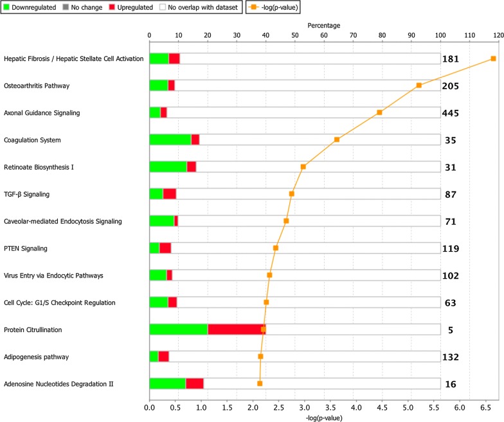Click the orange p-value point for PTEN Signaling
504x422 pixels.
pyautogui.click(x=275, y=248)
